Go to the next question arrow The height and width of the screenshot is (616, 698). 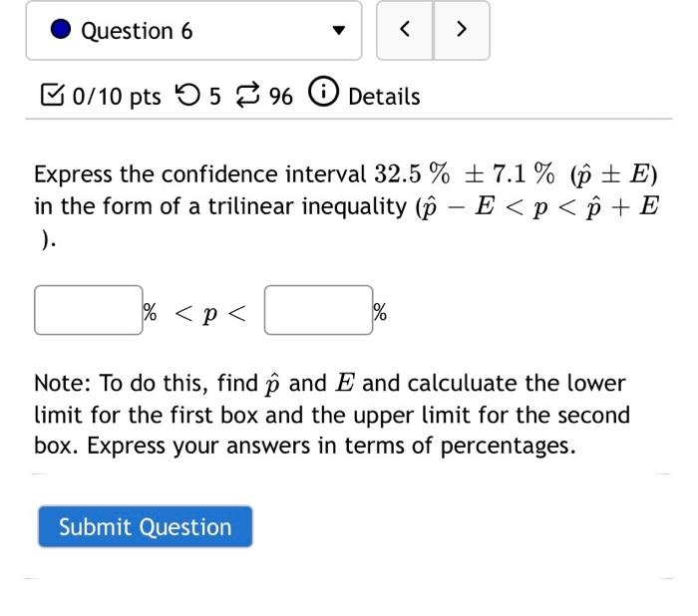point(462,30)
